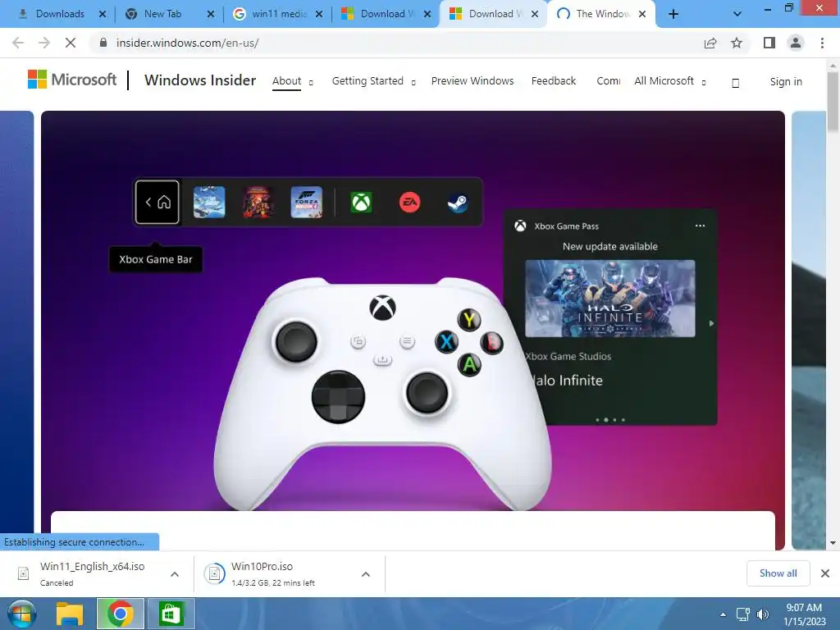
Task: Click the taskbar clock and date
Action: (x=804, y=614)
